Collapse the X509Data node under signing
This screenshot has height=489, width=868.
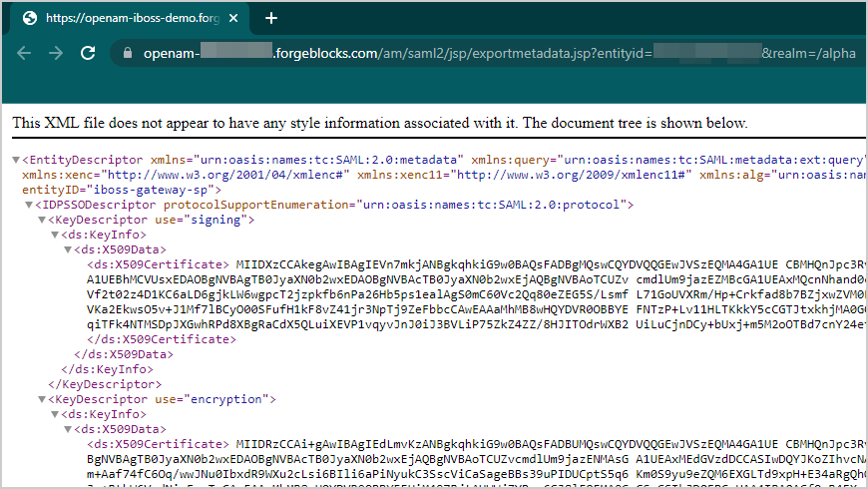[x=68, y=249]
